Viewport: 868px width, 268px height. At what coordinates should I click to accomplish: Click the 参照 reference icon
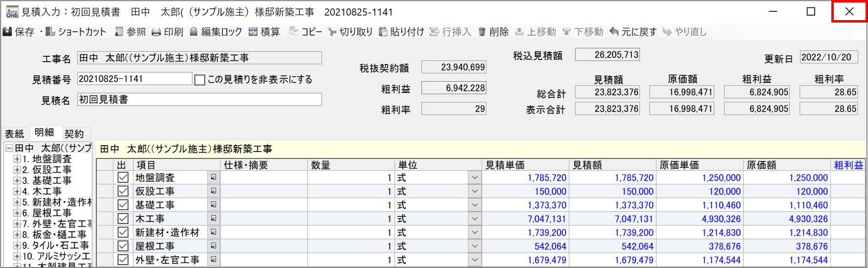pos(119,32)
